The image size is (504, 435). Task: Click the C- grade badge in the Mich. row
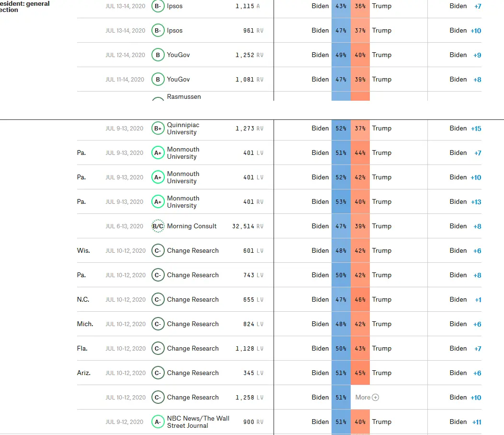[x=158, y=324]
